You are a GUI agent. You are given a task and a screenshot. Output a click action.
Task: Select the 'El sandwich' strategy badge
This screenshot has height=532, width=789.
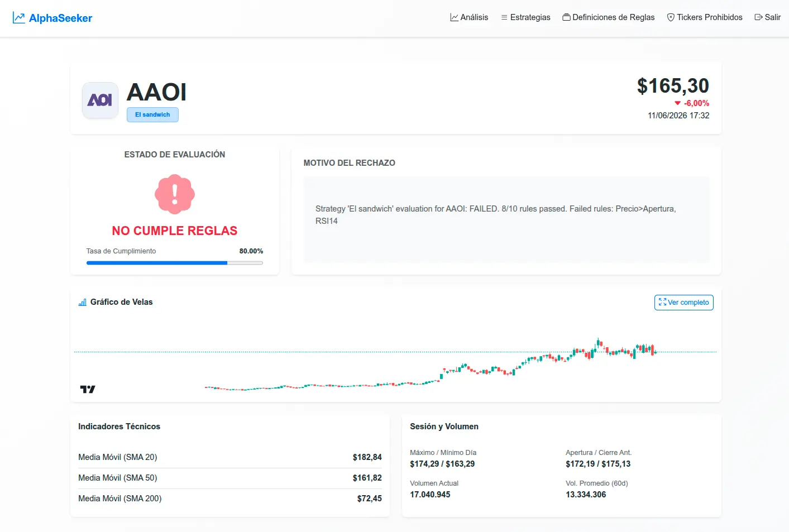pyautogui.click(x=152, y=114)
